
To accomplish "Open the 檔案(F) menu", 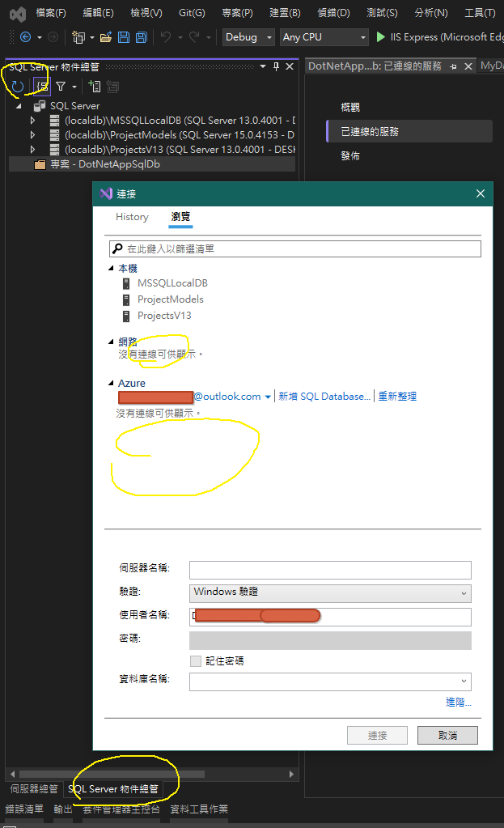I will tap(51, 13).
